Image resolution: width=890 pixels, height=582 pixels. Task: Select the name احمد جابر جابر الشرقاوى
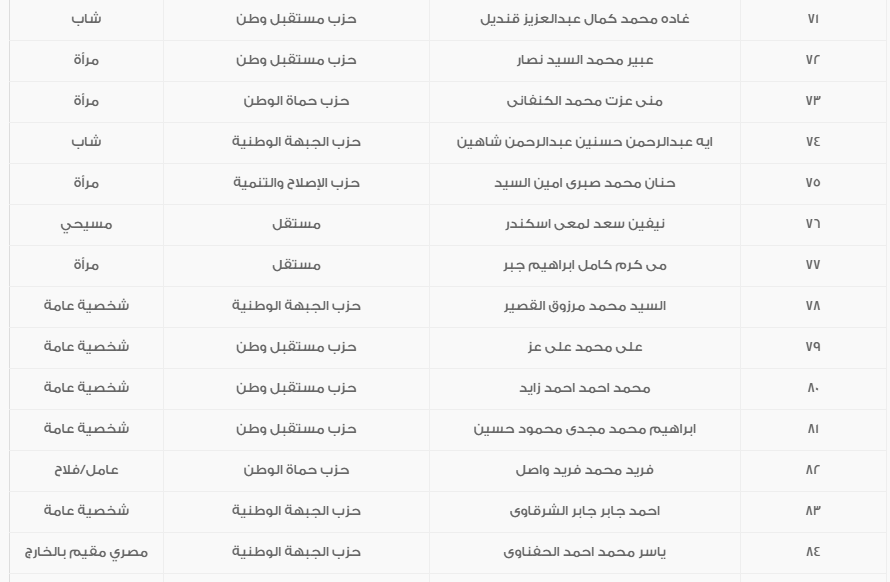click(585, 511)
